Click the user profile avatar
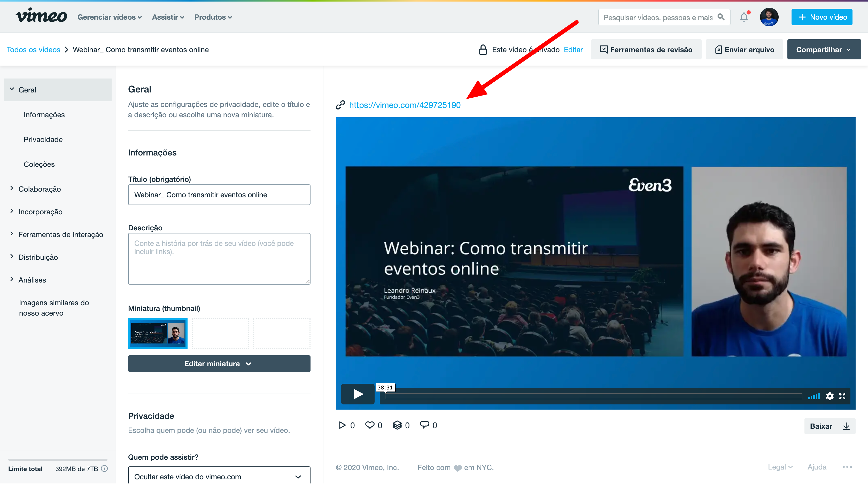Screen dimensions: 868x485 (769, 17)
